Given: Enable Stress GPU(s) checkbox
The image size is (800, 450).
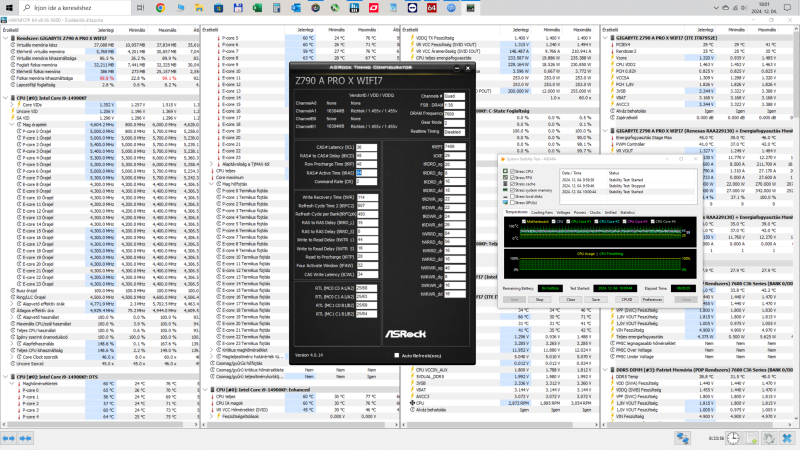Looking at the screenshot, I should (x=512, y=203).
